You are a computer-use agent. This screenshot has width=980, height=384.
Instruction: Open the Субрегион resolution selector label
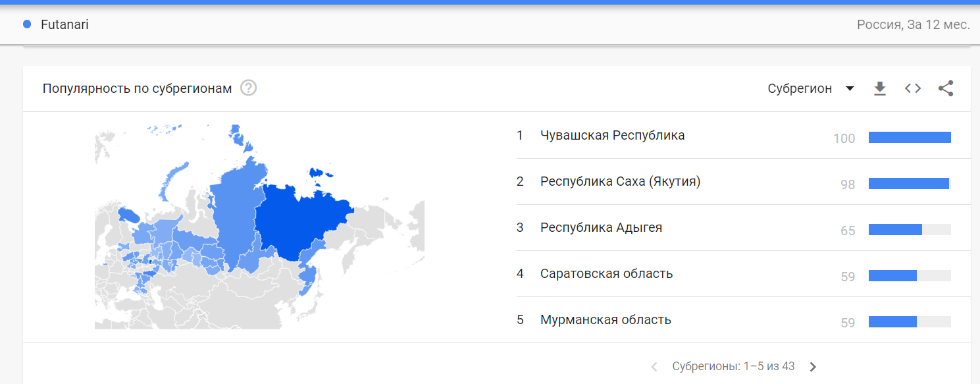click(800, 88)
